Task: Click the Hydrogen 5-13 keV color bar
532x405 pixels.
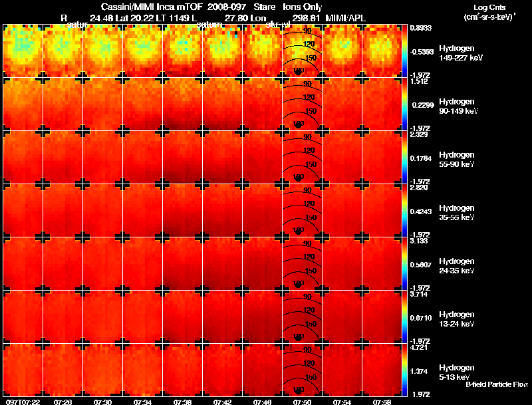Action: point(404,370)
